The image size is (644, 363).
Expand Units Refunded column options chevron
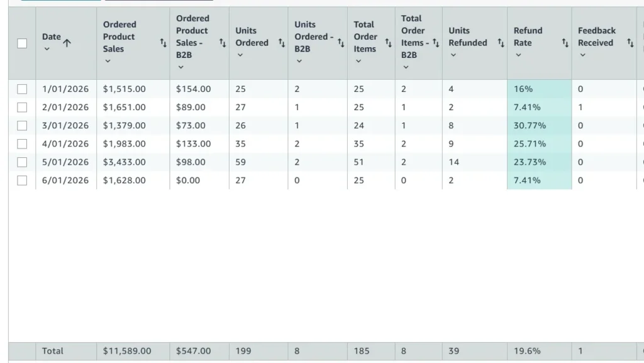point(453,55)
